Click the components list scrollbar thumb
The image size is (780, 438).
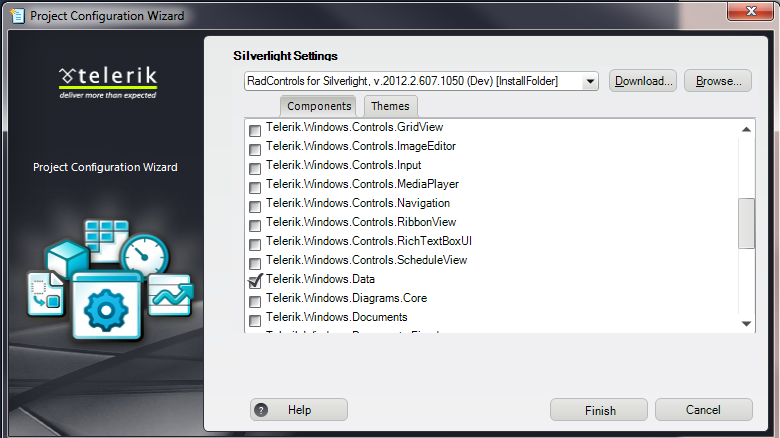(746, 223)
